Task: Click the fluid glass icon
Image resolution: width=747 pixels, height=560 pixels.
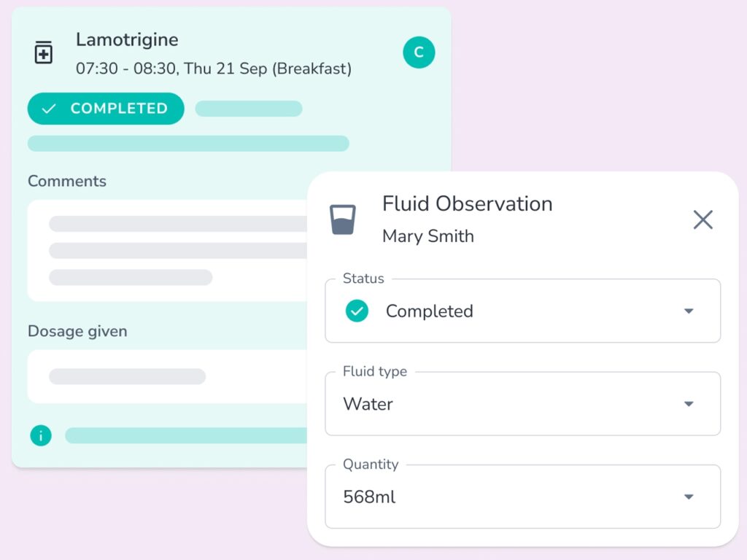Action: [343, 219]
